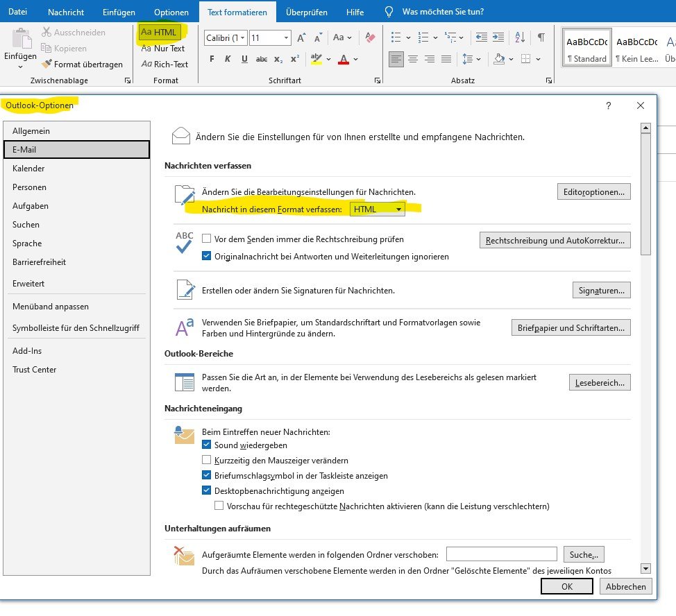Insert a numbered list
Image resolution: width=676 pixels, height=616 pixels.
coord(423,37)
